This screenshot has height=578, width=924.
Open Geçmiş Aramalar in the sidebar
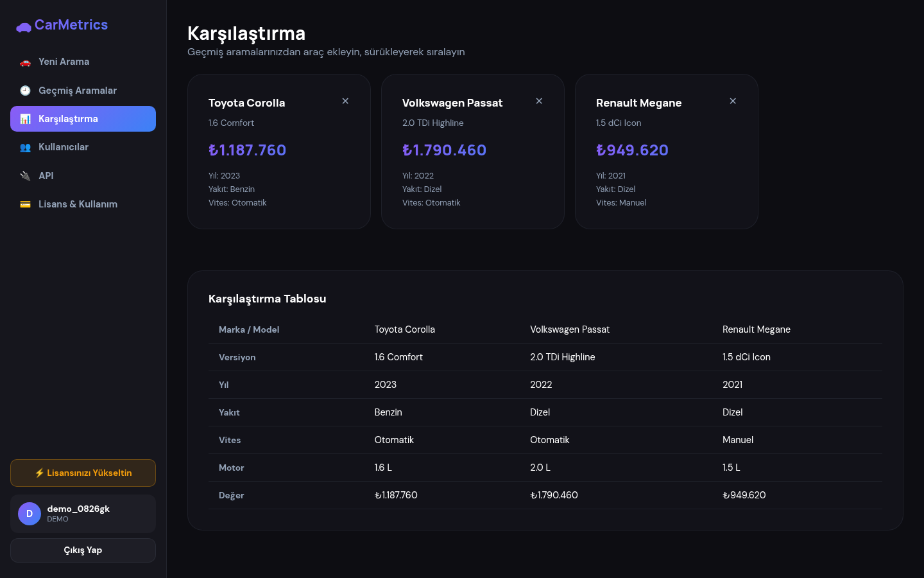(83, 91)
